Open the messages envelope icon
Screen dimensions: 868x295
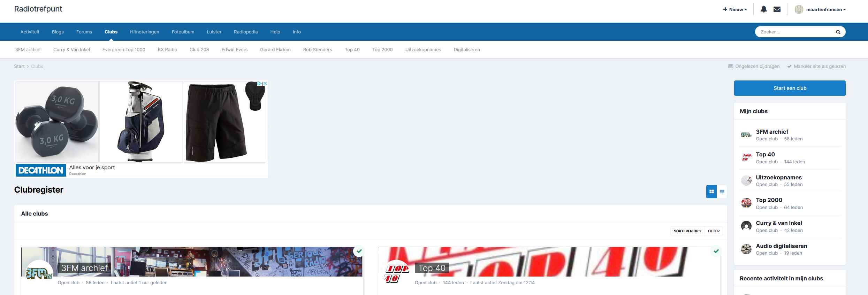[x=777, y=9]
